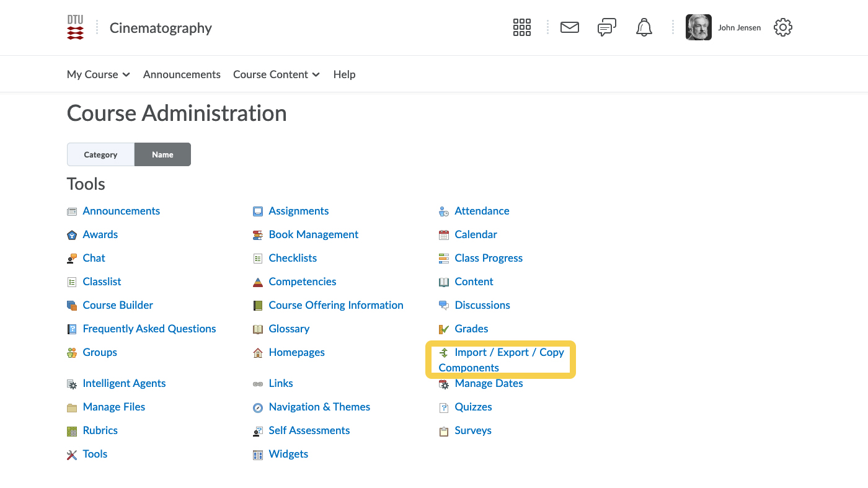The height and width of the screenshot is (488, 868).
Task: Open the message alerts envelope icon
Action: pyautogui.click(x=569, y=27)
